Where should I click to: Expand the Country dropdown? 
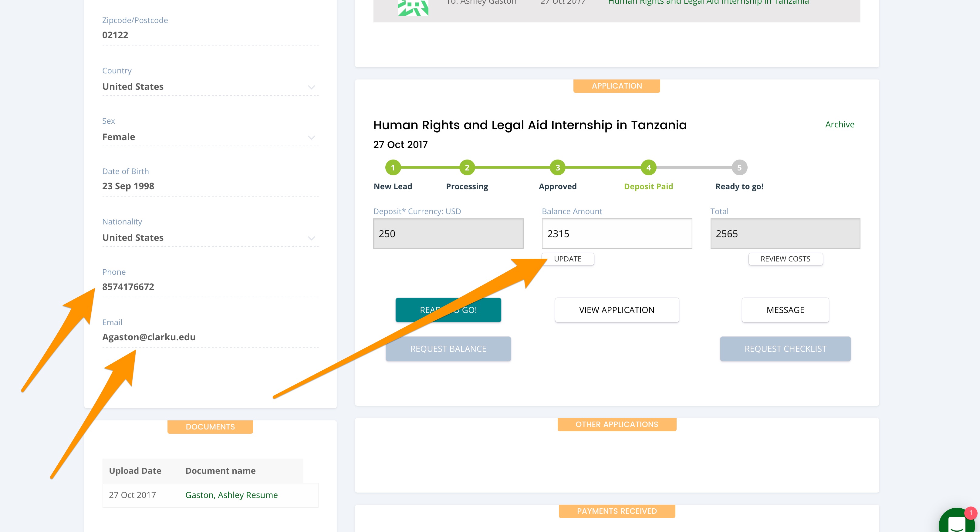tap(311, 87)
